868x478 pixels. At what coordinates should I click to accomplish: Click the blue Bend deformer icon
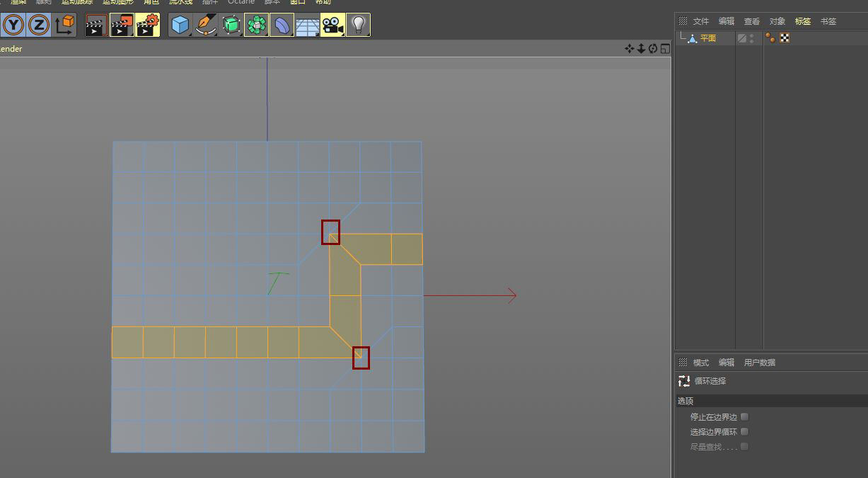tap(282, 25)
